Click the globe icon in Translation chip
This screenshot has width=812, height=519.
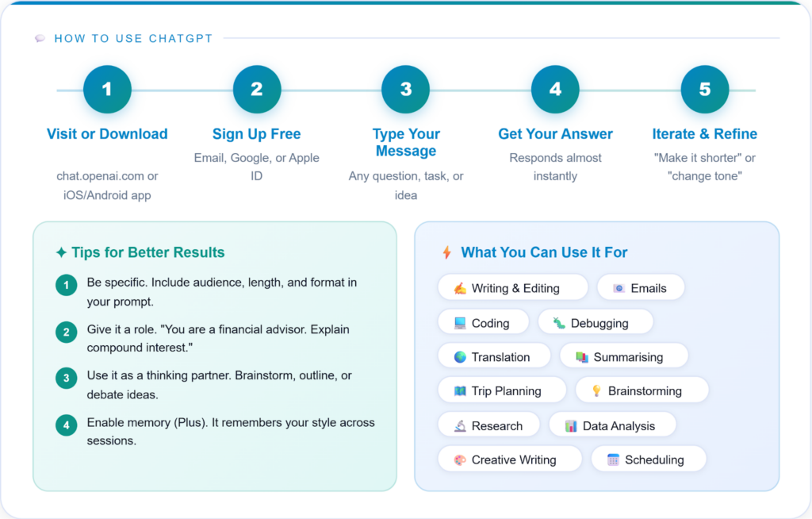(x=460, y=357)
